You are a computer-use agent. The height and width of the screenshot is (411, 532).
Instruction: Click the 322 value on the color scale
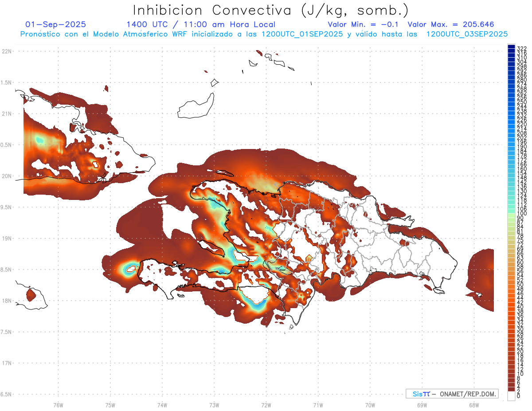click(x=521, y=48)
